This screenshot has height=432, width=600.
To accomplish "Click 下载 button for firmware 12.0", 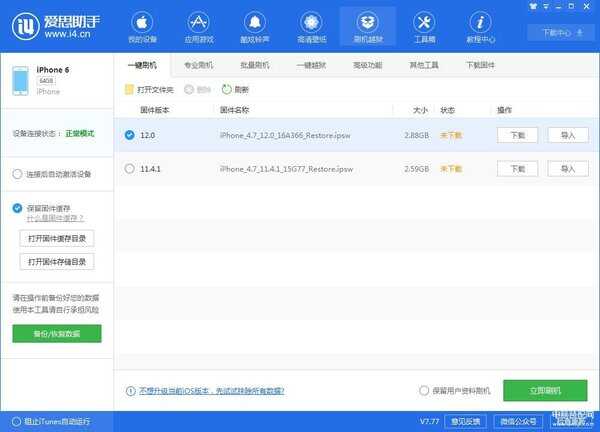I will click(x=517, y=134).
